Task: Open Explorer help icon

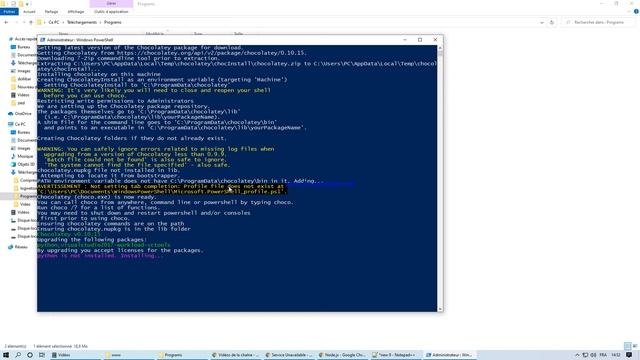Action: pos(636,12)
